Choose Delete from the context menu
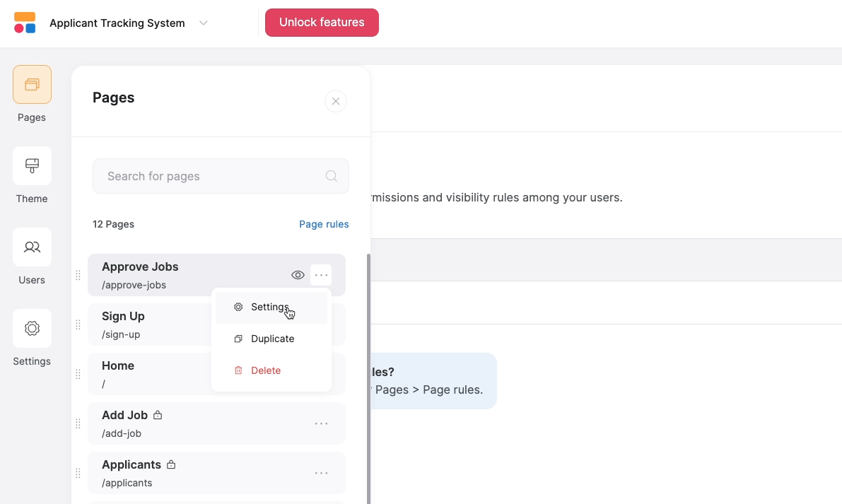This screenshot has width=842, height=504. coord(271,370)
